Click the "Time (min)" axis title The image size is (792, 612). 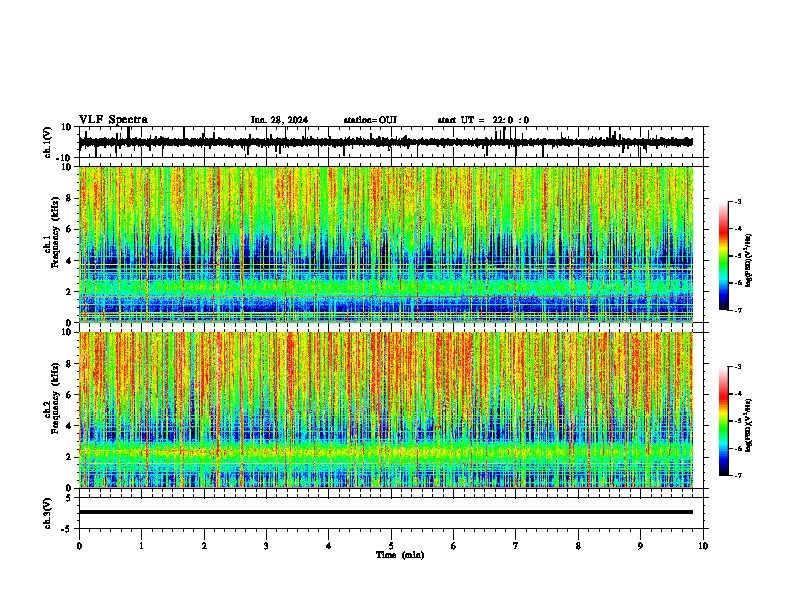pyautogui.click(x=400, y=555)
